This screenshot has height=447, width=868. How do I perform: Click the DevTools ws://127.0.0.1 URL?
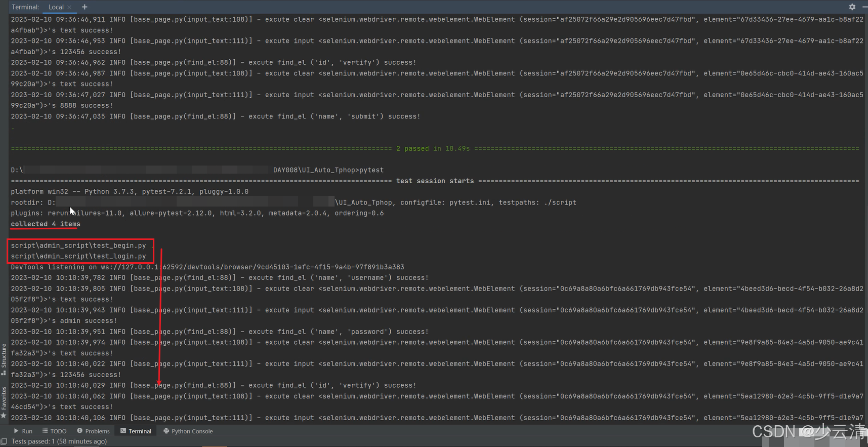pos(253,267)
